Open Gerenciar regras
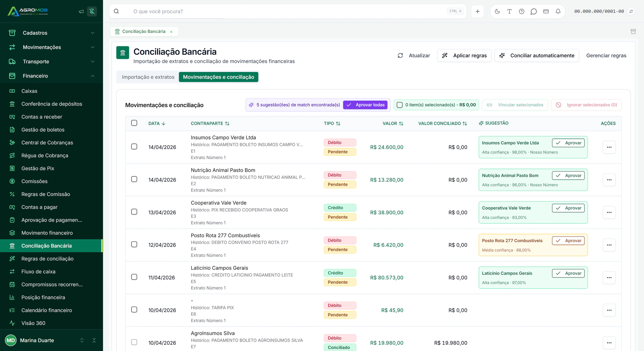This screenshot has width=644, height=351. [x=606, y=55]
